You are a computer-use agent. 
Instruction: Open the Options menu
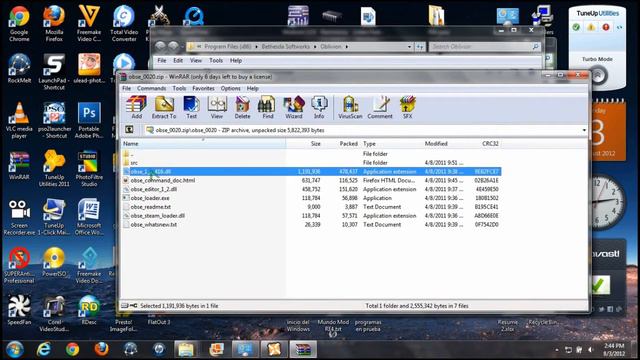[231, 88]
